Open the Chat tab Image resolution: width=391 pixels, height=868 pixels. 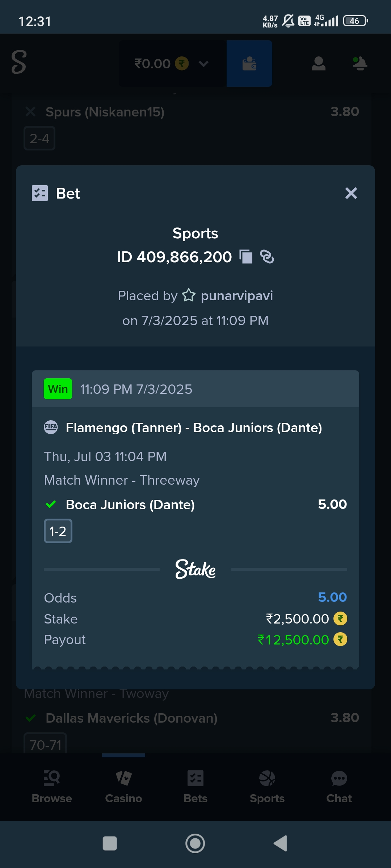point(339,787)
